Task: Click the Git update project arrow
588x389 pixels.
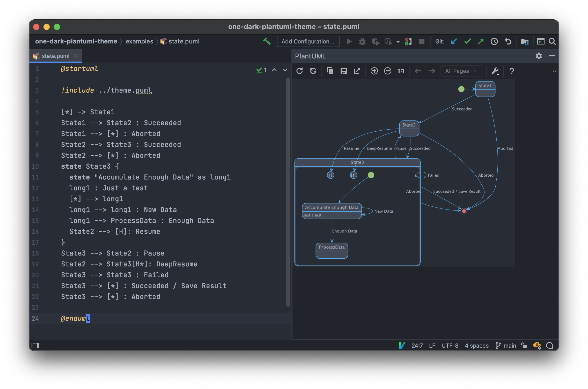Action: (x=454, y=41)
